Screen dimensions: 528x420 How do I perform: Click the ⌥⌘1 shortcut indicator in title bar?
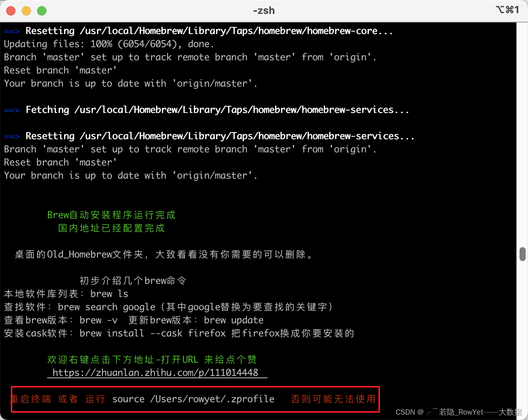(508, 10)
